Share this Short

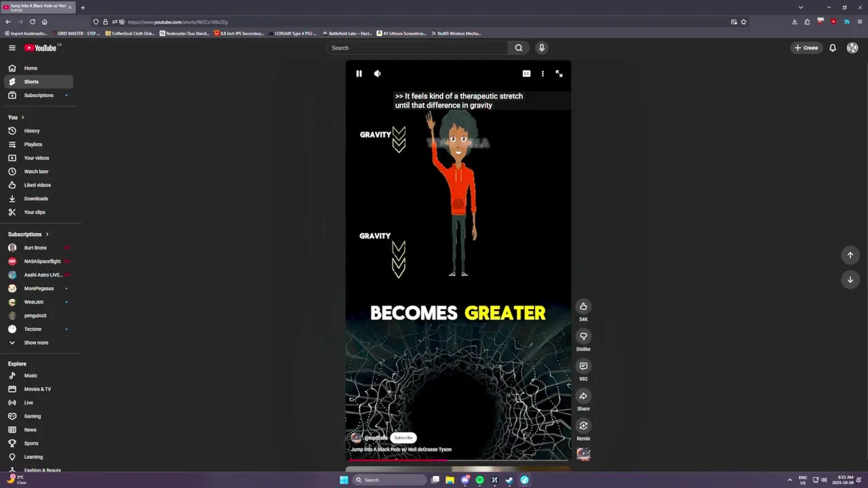583,396
